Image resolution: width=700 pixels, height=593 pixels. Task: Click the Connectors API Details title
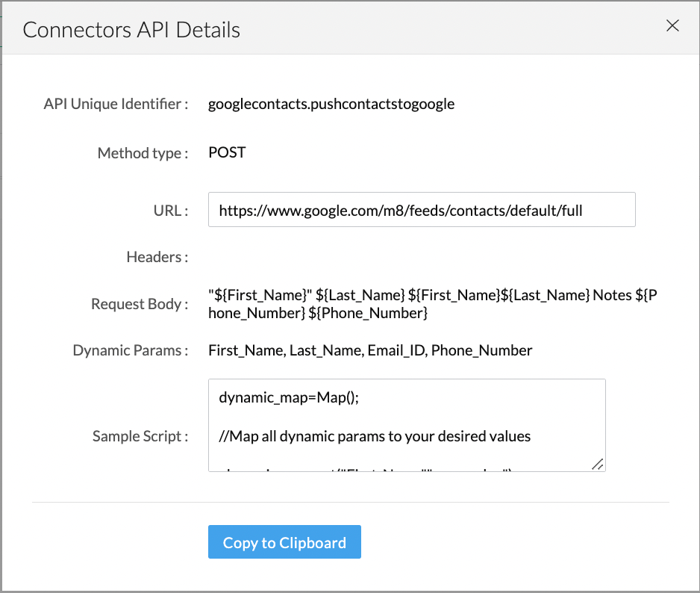click(131, 30)
